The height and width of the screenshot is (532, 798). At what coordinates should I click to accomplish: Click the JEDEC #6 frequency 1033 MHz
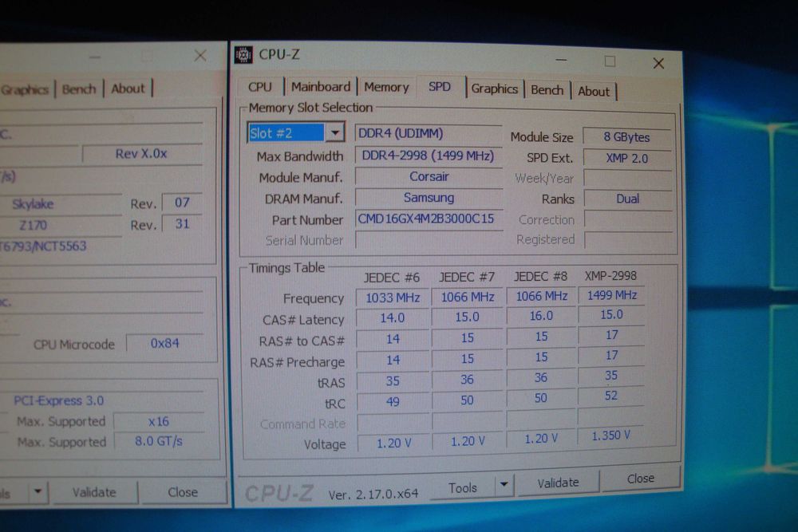tap(393, 298)
